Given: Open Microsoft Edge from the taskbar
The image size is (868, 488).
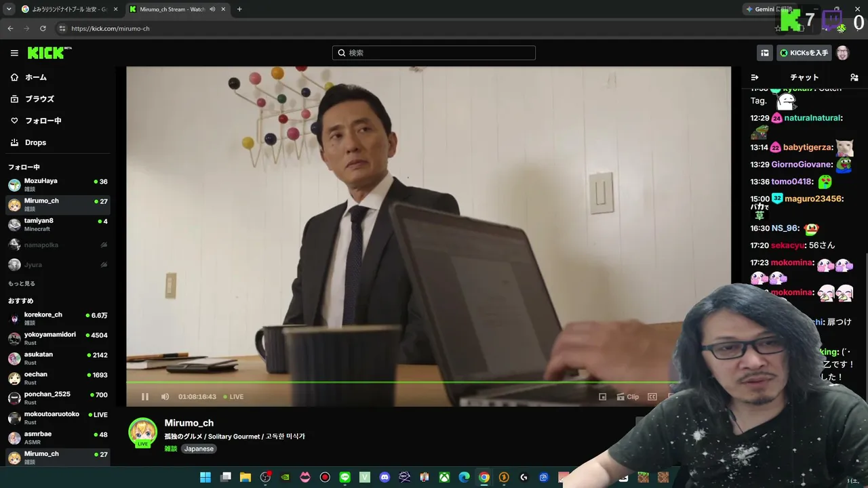Looking at the screenshot, I should pyautogui.click(x=464, y=477).
